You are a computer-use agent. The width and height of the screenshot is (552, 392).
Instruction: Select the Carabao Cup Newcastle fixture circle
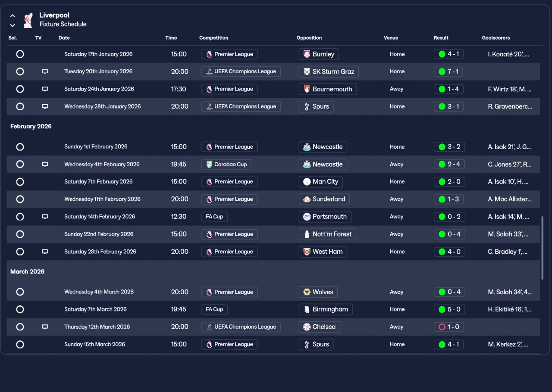pos(20,164)
